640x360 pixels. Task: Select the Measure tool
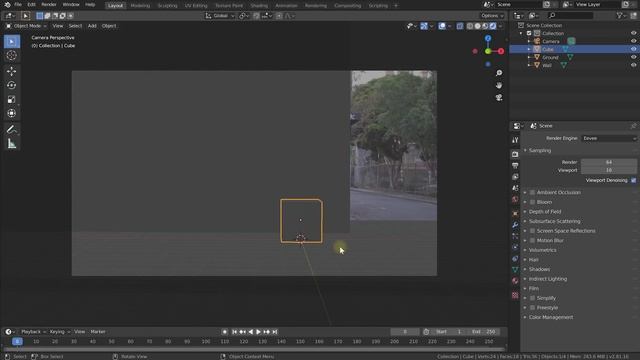(11, 144)
